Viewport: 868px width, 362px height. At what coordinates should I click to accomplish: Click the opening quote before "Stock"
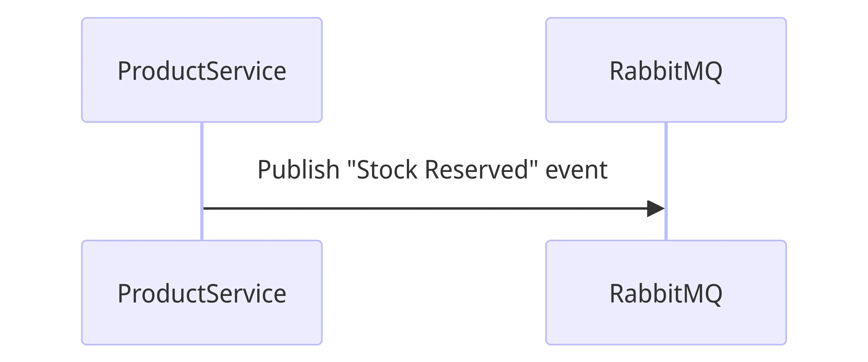click(351, 164)
